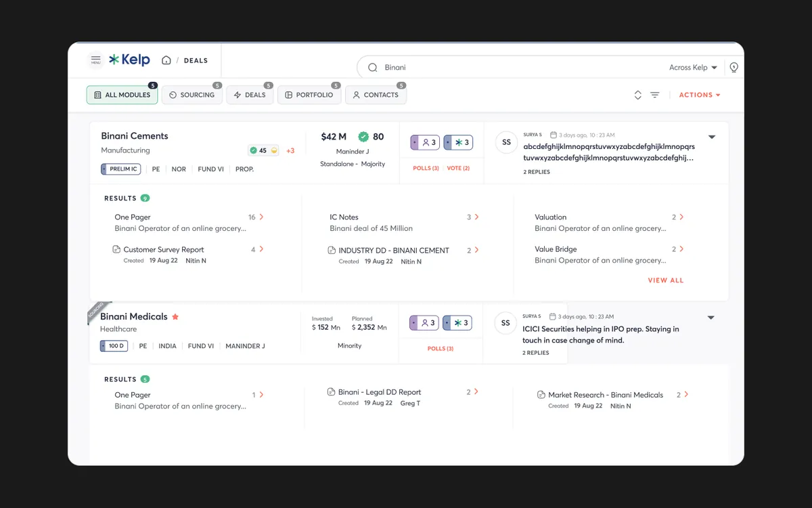Expand IC Notes results arrow
Image resolution: width=812 pixels, height=508 pixels.
[477, 217]
